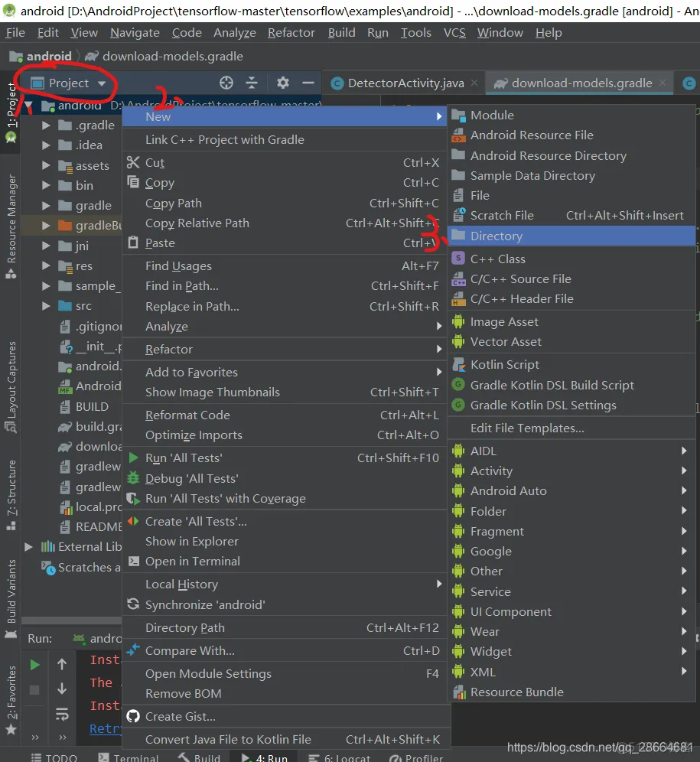Open Project panel gear settings
Viewport: 700px width, 762px height.
coord(283,83)
